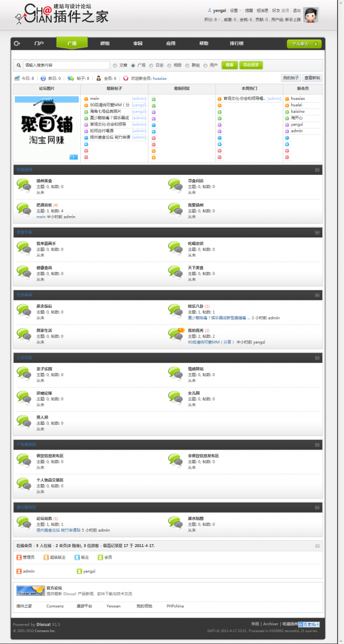Image resolution: width=344 pixels, height=644 pixels.
Task: Click the home arrow icon in navigation bar
Action: click(17, 44)
